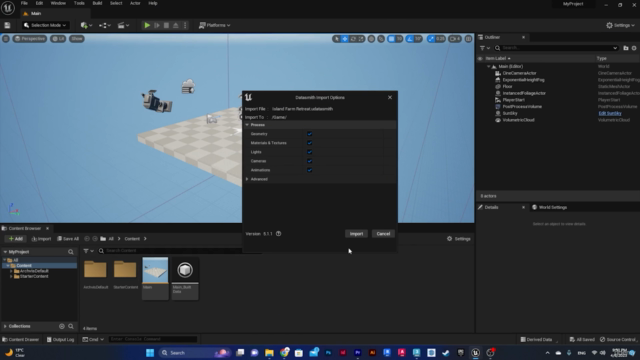Open Content Browser Settings
This screenshot has width=640, height=360.
tap(459, 239)
